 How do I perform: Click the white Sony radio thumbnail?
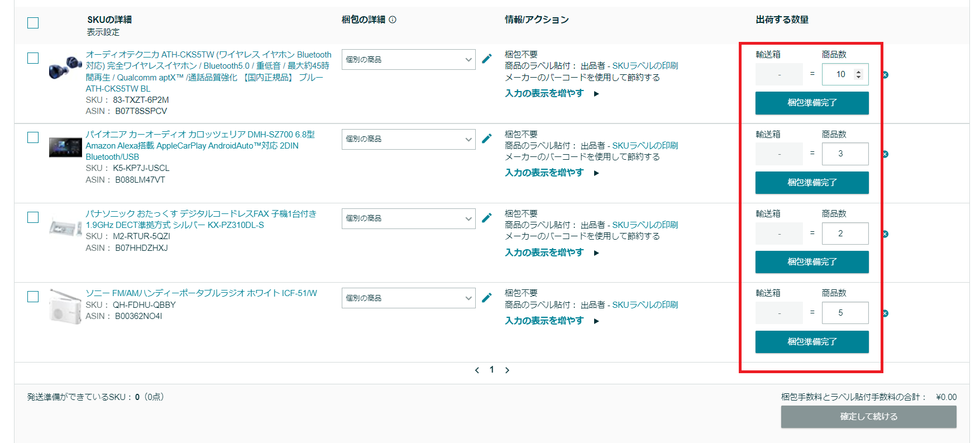[65, 306]
